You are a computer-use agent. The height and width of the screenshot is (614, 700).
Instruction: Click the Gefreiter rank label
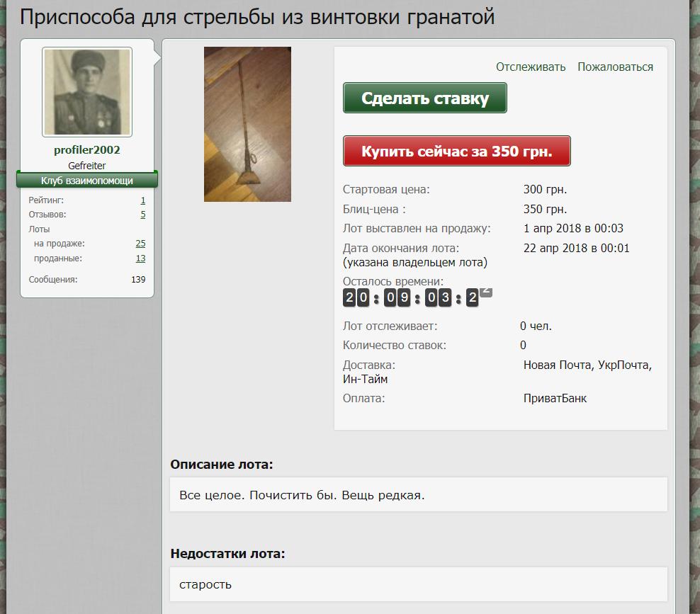tap(87, 166)
